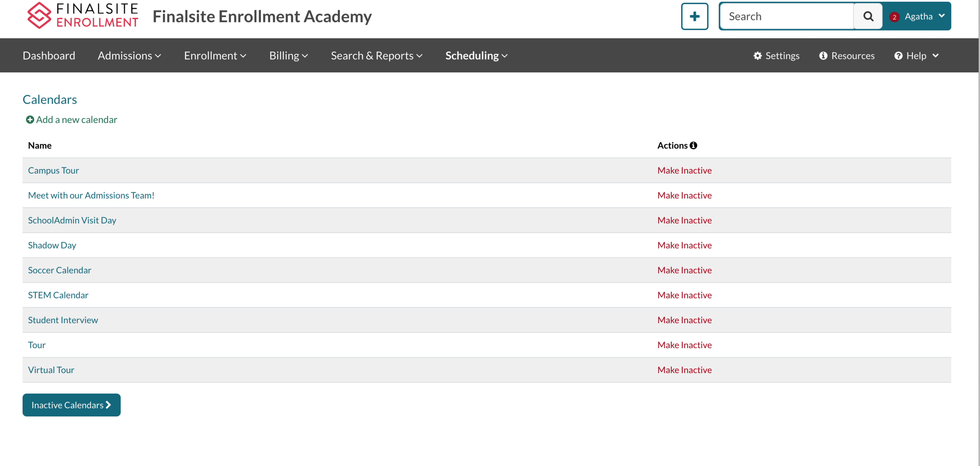Make the Virtual Tour calendar inactive
This screenshot has height=466, width=980.
pos(684,370)
